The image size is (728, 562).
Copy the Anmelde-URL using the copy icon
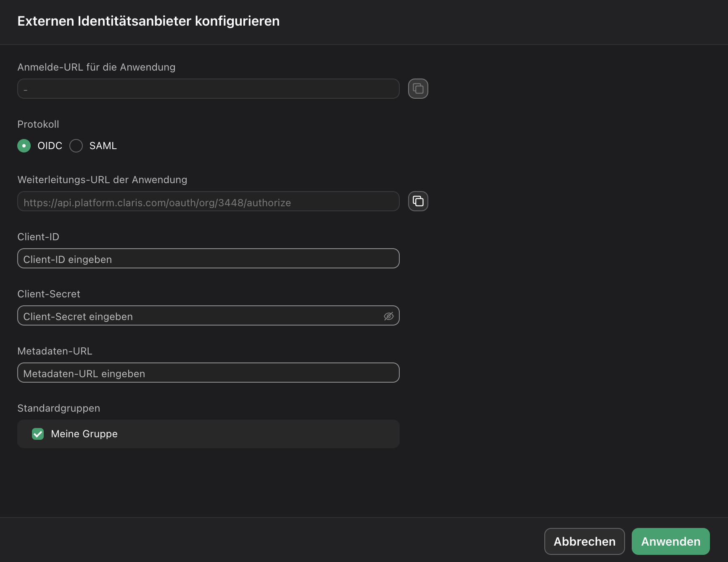418,88
